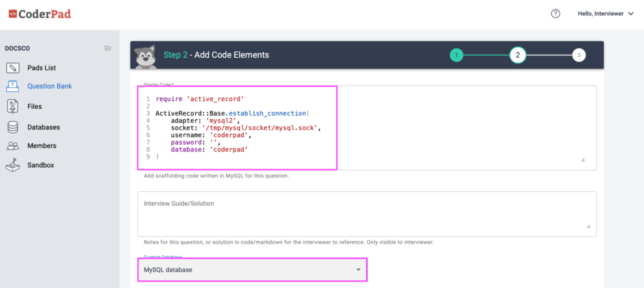Click the Starter Code resize handle
This screenshot has height=288, width=644.
coord(583,160)
